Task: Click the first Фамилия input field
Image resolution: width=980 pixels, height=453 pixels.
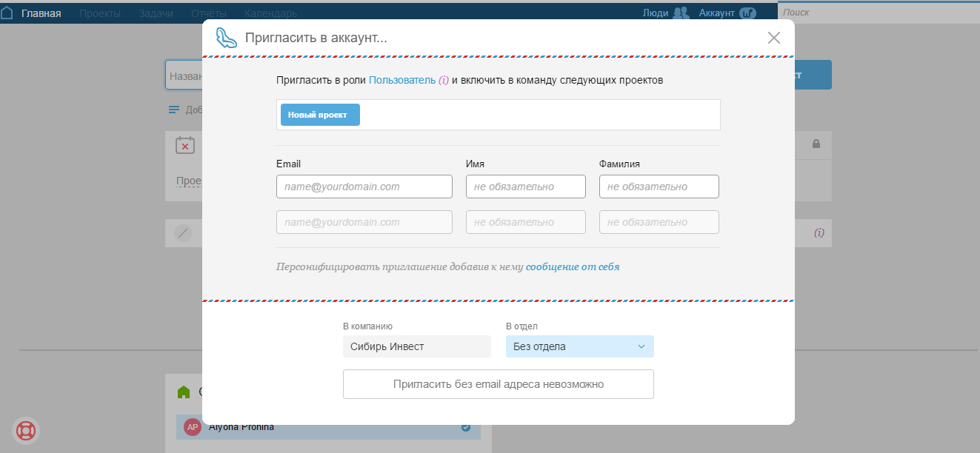Action: (x=659, y=187)
